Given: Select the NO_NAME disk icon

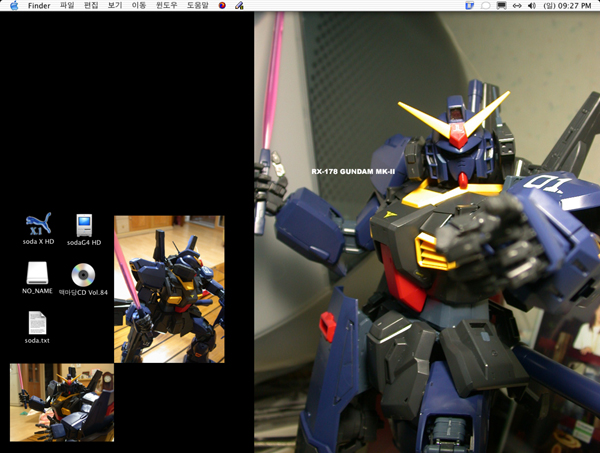Looking at the screenshot, I should click(x=37, y=272).
